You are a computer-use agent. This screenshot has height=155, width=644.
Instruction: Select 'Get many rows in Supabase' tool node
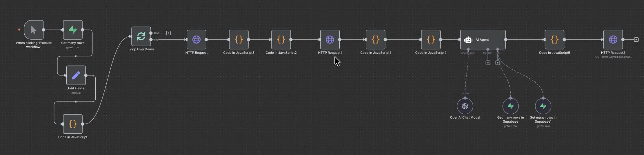(x=511, y=106)
